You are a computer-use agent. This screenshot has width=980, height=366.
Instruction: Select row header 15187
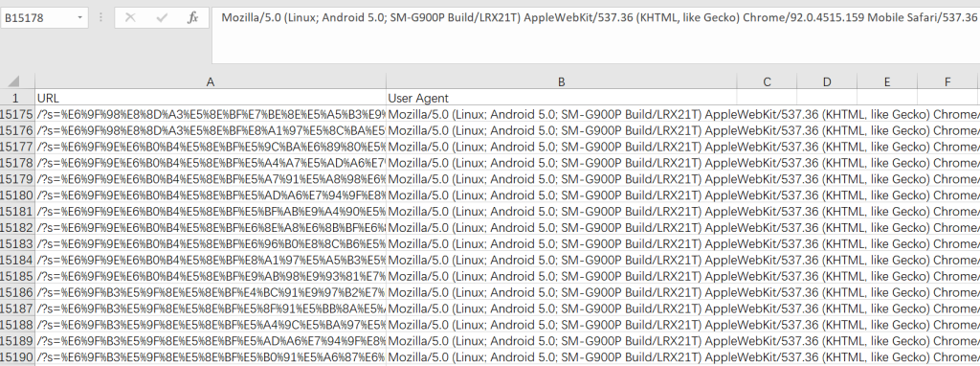(x=17, y=309)
